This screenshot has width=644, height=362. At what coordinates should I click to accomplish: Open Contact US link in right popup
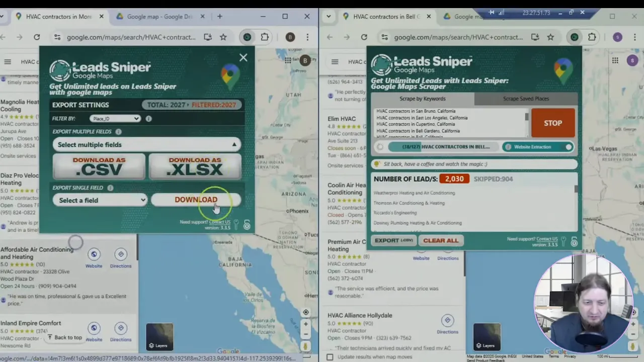547,239
